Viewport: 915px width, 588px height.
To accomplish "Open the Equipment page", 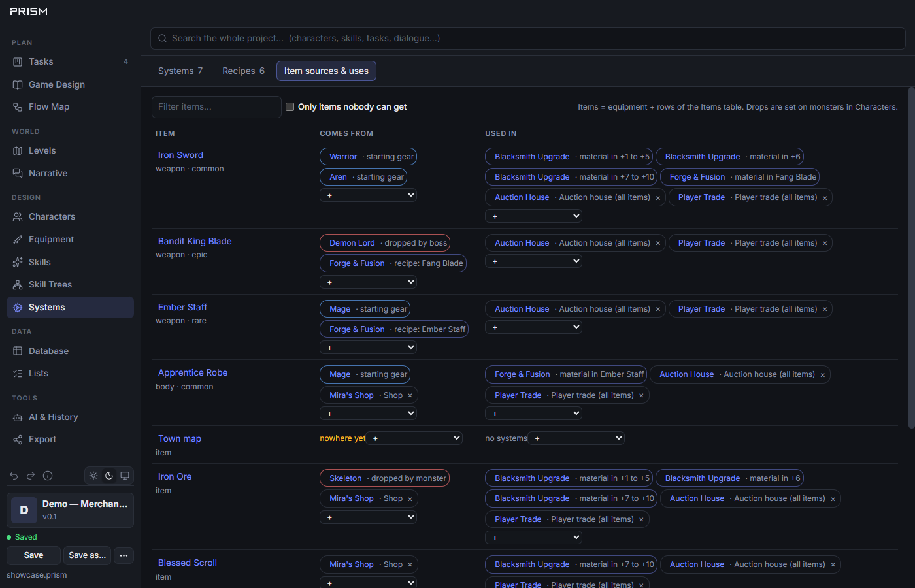I will pos(70,239).
